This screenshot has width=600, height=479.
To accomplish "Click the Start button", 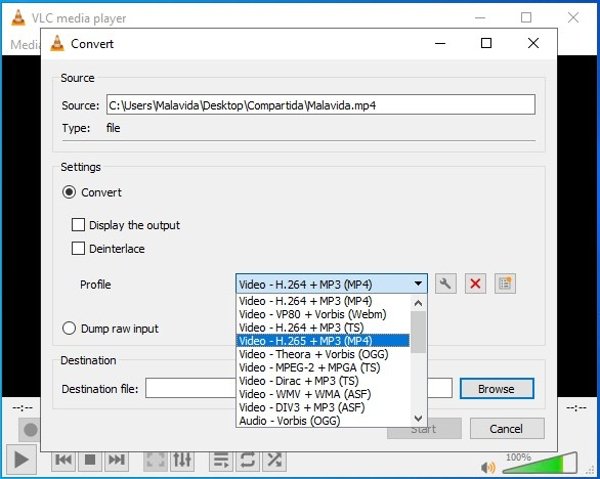I will [x=424, y=429].
